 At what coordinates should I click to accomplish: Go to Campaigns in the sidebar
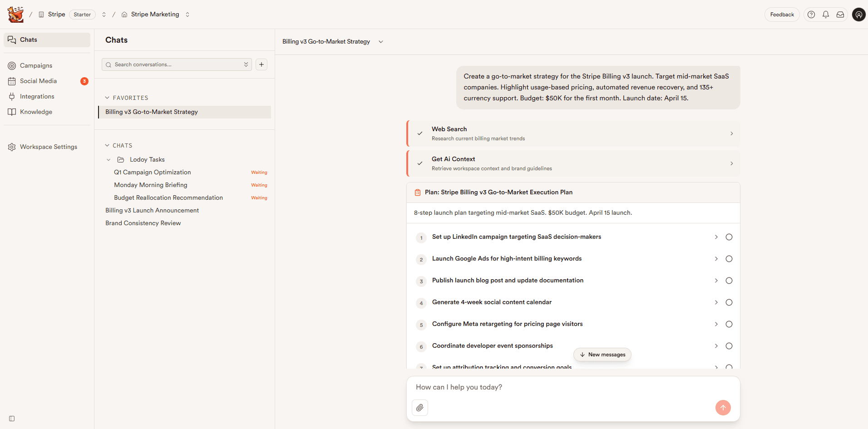click(x=36, y=66)
